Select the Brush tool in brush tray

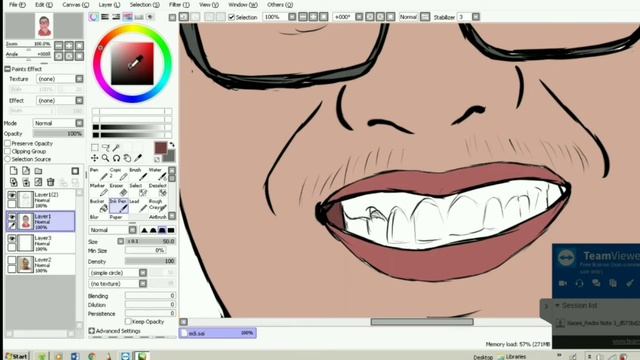138,174
